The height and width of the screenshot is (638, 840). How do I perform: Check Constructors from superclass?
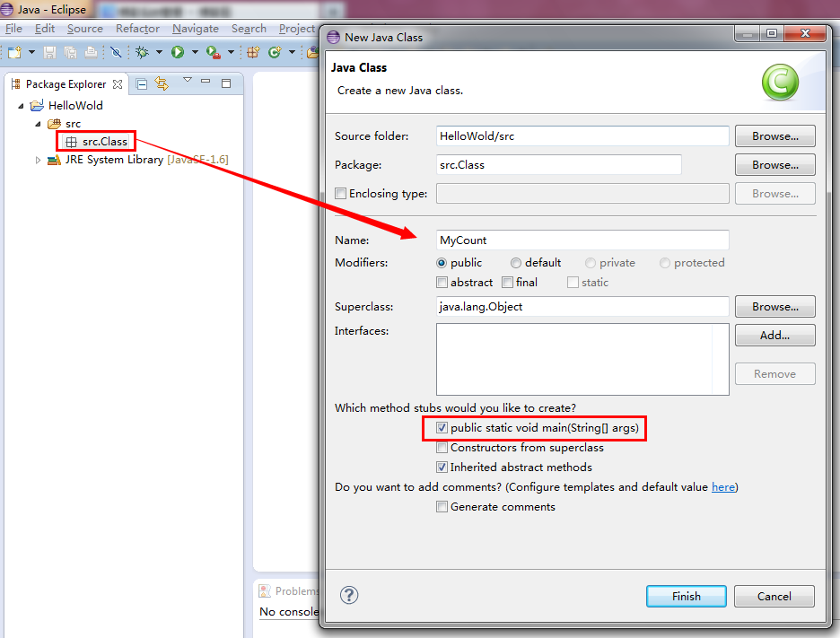pos(442,448)
